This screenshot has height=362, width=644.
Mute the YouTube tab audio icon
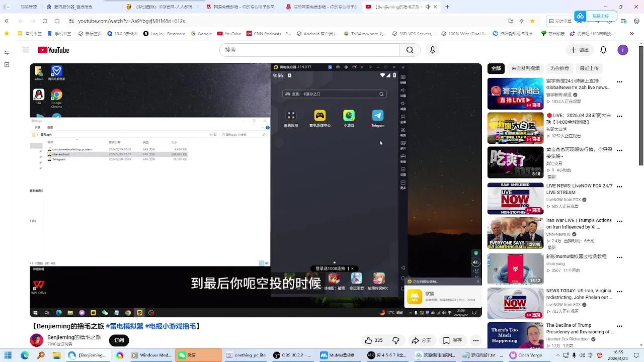point(428,7)
